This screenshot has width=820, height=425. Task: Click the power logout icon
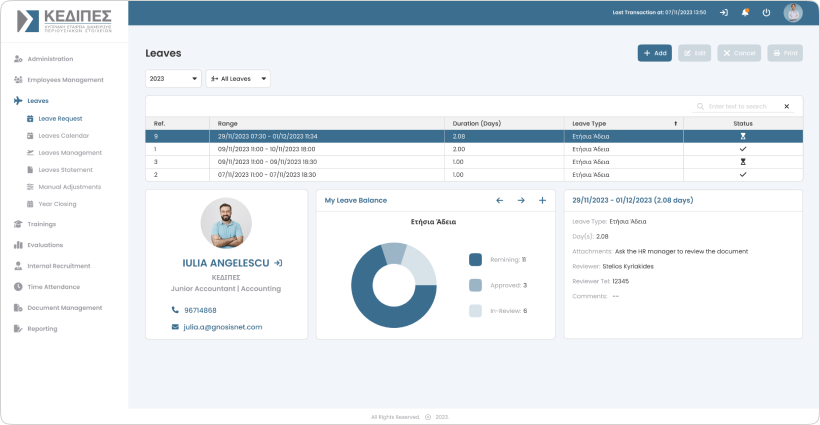766,12
